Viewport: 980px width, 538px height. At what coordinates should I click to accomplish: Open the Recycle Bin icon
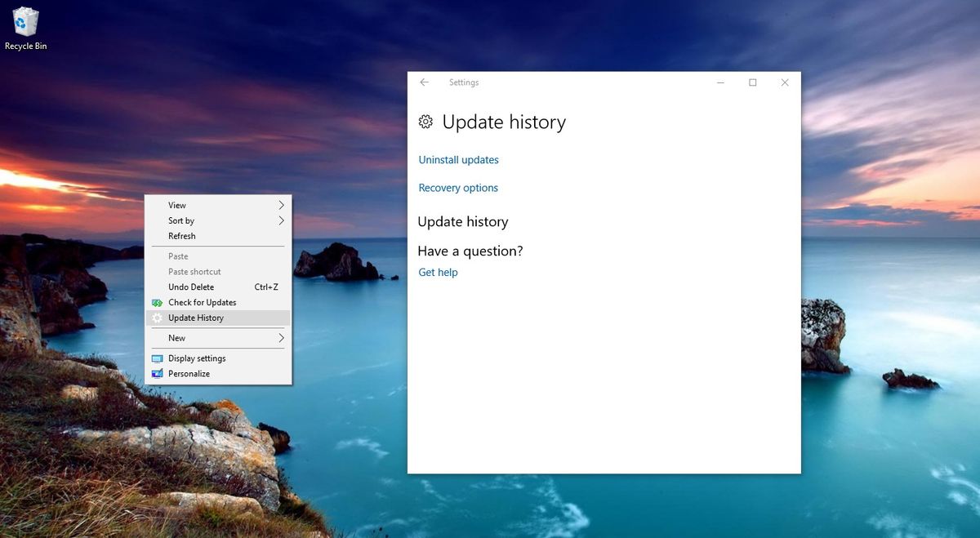tap(26, 22)
